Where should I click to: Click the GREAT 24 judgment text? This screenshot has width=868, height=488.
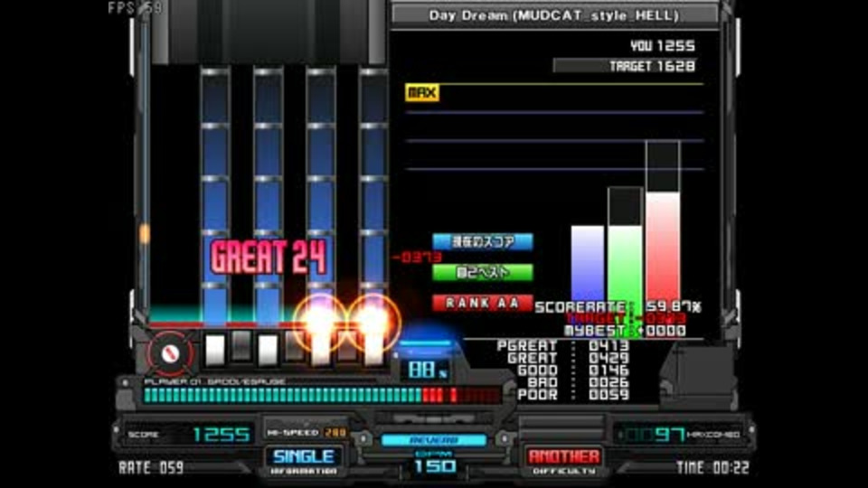point(269,258)
